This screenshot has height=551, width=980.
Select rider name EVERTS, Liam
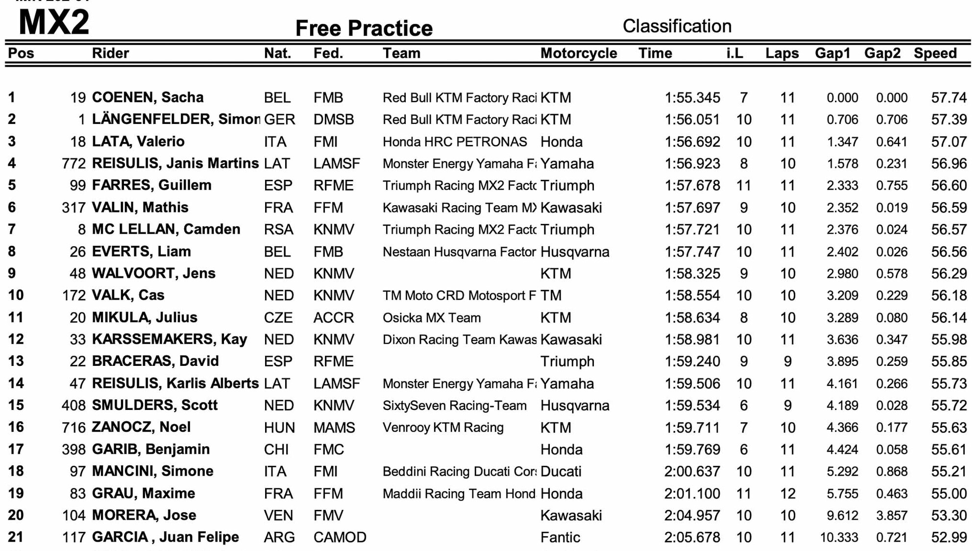coord(141,252)
